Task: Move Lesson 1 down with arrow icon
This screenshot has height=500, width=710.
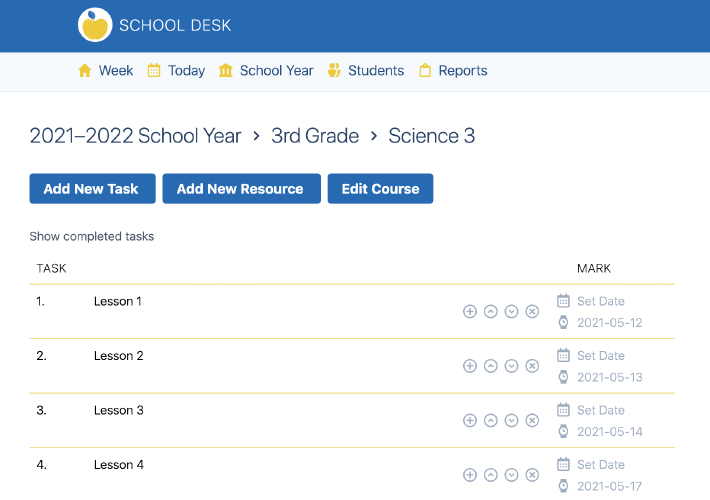Action: [512, 312]
